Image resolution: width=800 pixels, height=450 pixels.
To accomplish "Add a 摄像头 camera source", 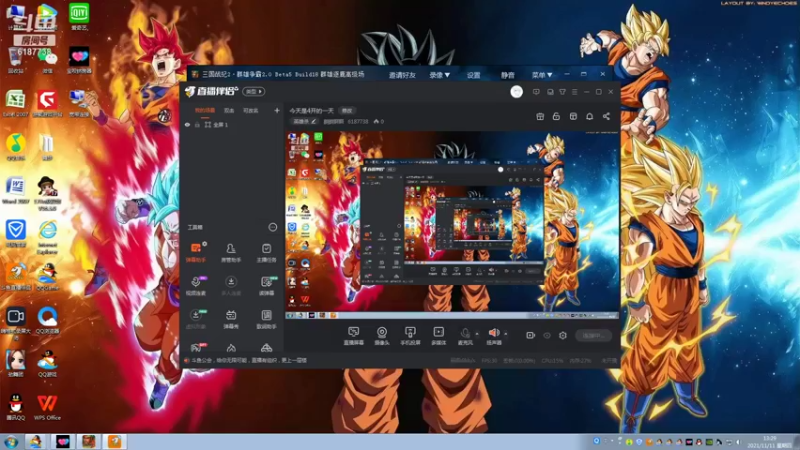I will [382, 336].
